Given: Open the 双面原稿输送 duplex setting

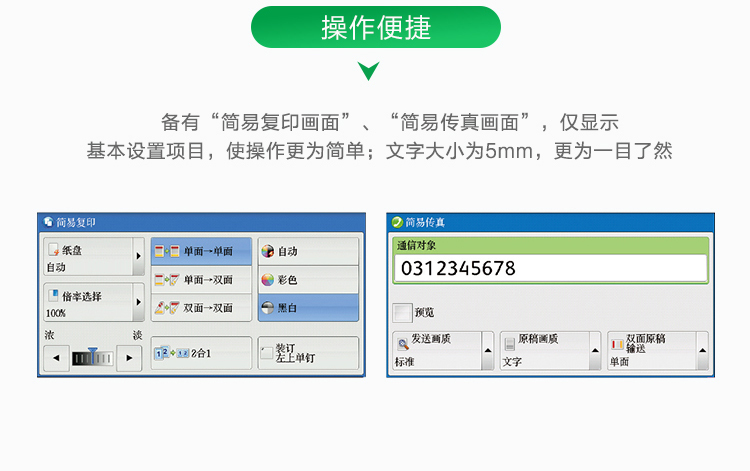Looking at the screenshot, I should [x=652, y=351].
